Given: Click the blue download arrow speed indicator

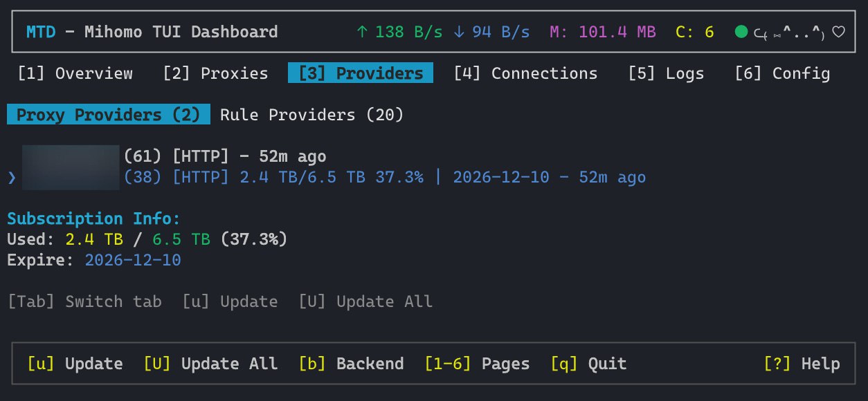Looking at the screenshot, I should click(459, 32).
